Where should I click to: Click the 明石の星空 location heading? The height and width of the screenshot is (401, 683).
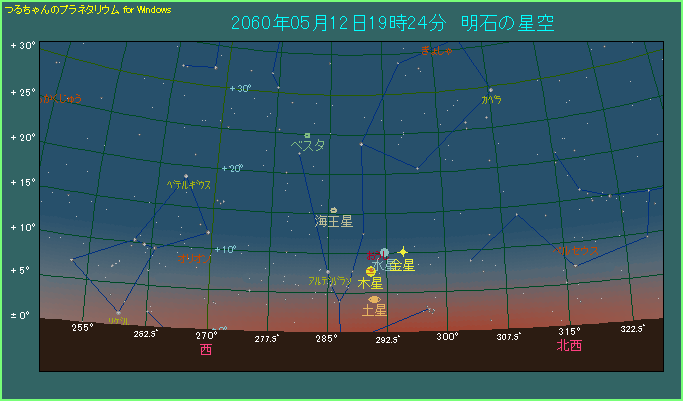(x=507, y=23)
